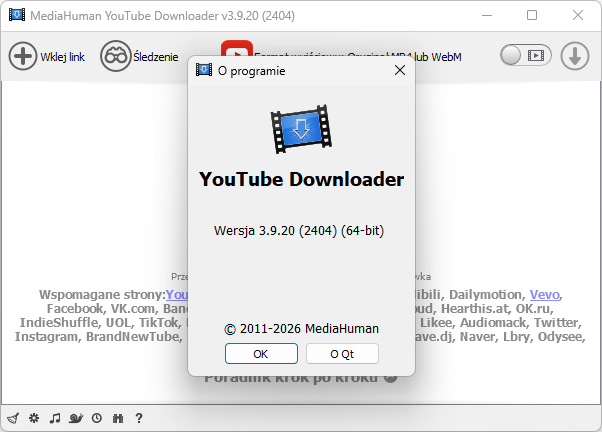Toggle the video mode switch in toolbar
602x432 pixels.
(x=526, y=55)
